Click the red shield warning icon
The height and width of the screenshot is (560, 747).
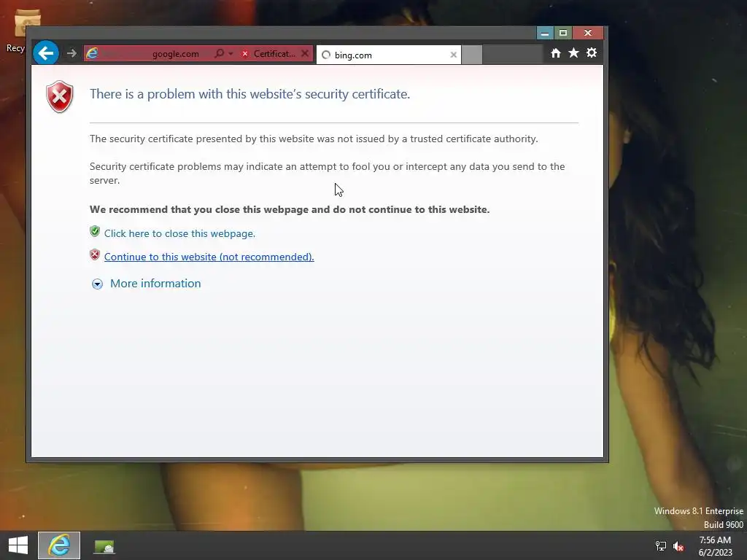click(60, 97)
